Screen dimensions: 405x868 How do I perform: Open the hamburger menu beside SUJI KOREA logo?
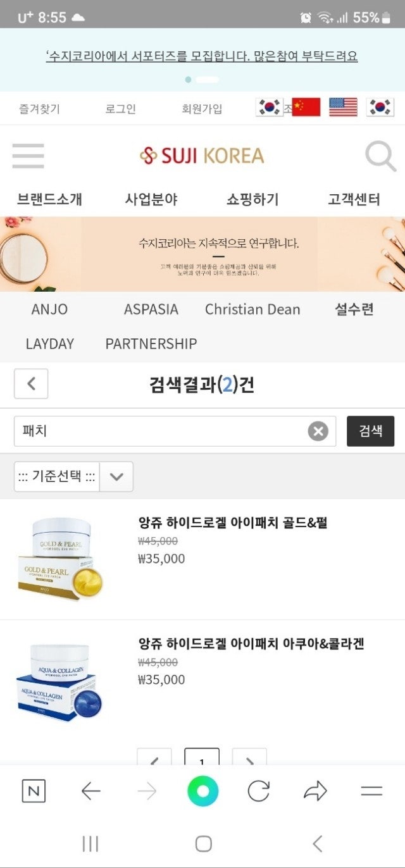(x=28, y=156)
